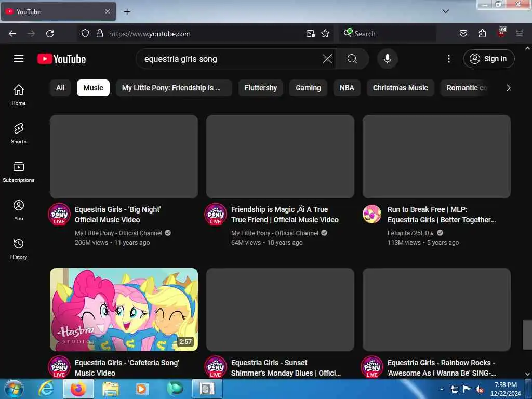The width and height of the screenshot is (532, 399).
Task: Click the YouTube logo
Action: point(61,59)
